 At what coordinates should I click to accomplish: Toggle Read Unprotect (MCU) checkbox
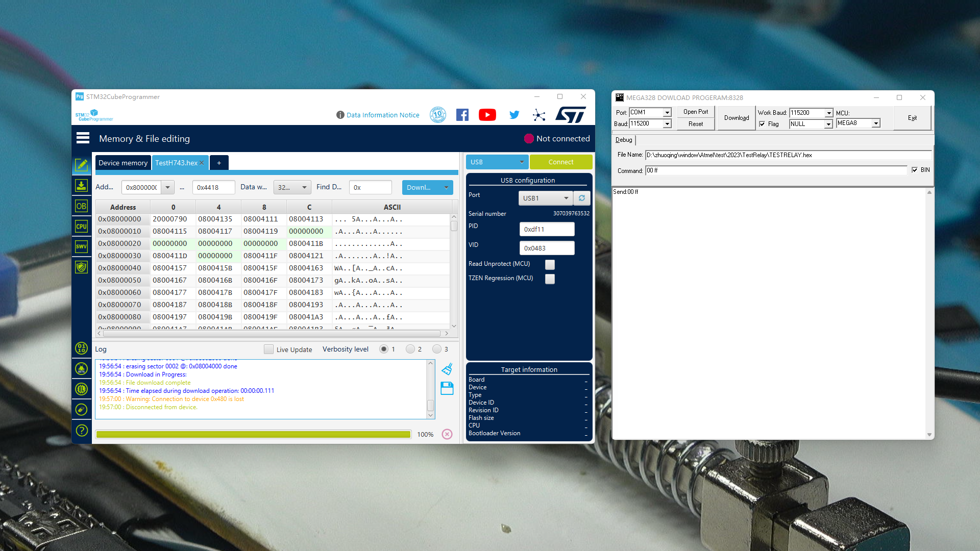coord(550,264)
